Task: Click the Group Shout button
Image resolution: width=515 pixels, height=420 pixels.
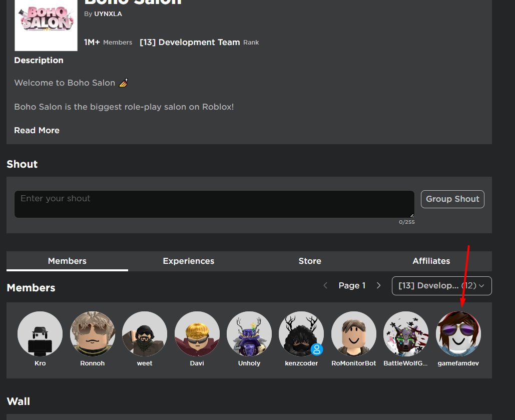Action: point(452,199)
